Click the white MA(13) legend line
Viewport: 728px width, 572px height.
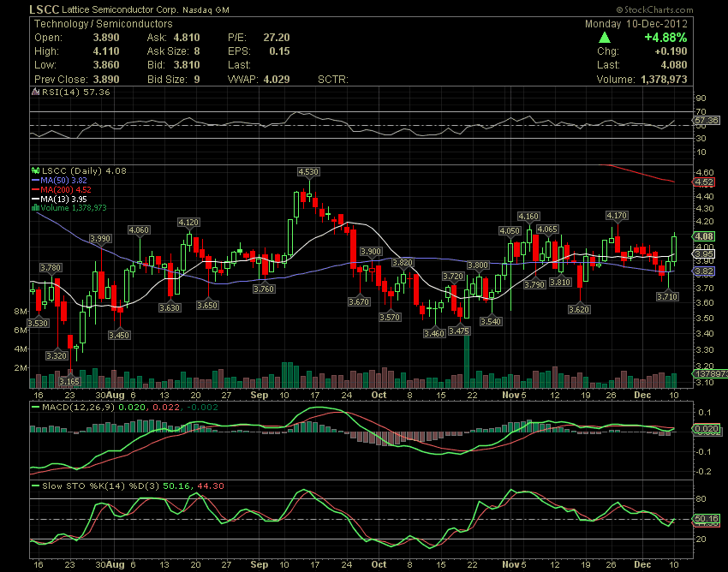pyautogui.click(x=35, y=199)
